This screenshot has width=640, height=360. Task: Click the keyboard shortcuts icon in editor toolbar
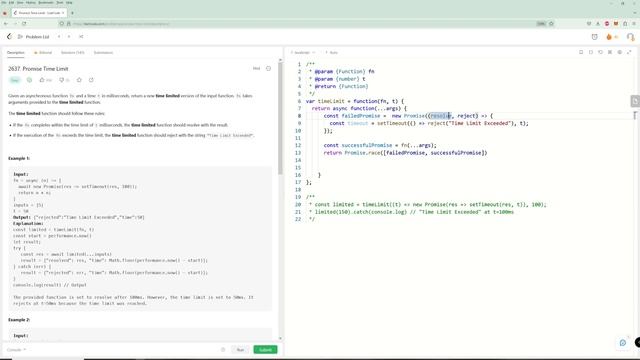click(610, 52)
